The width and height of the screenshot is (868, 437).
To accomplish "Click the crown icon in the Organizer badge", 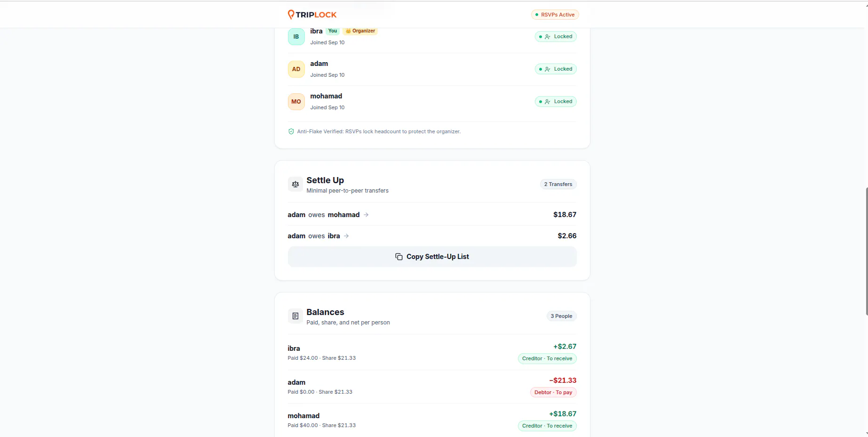I will click(x=348, y=31).
